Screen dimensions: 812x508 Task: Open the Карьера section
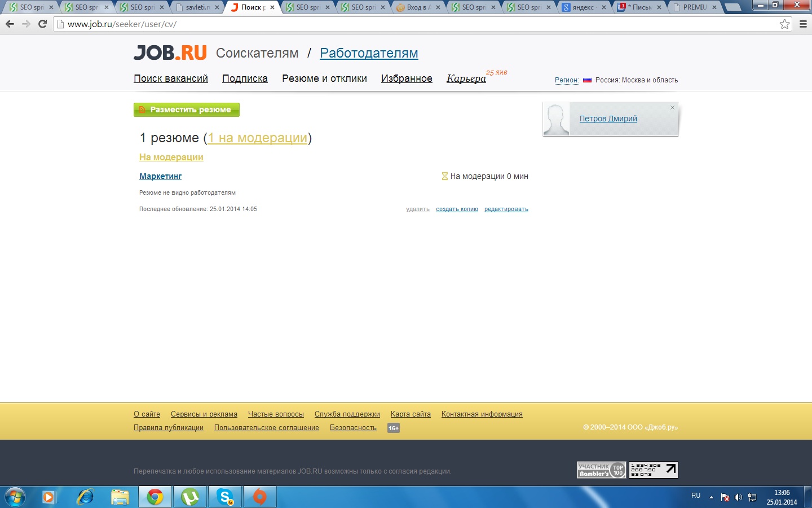466,78
